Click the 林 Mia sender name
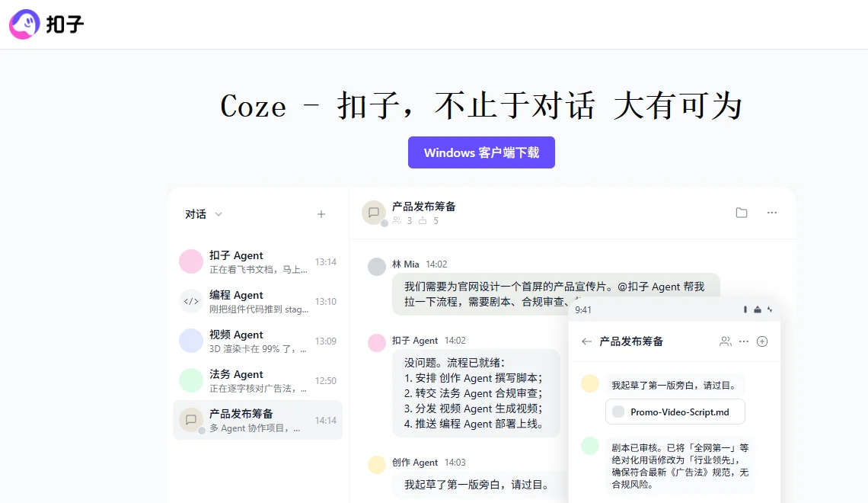Screen dimensions: 868x503 (x=406, y=264)
